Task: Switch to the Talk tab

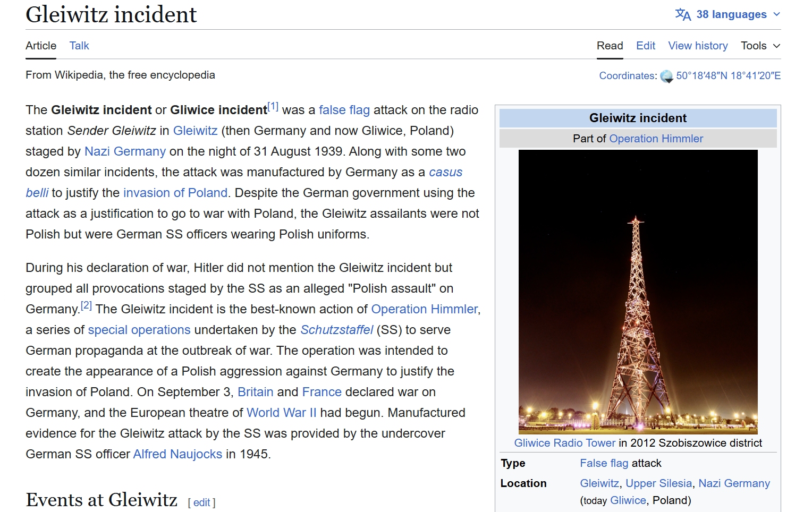Action: pos(79,46)
